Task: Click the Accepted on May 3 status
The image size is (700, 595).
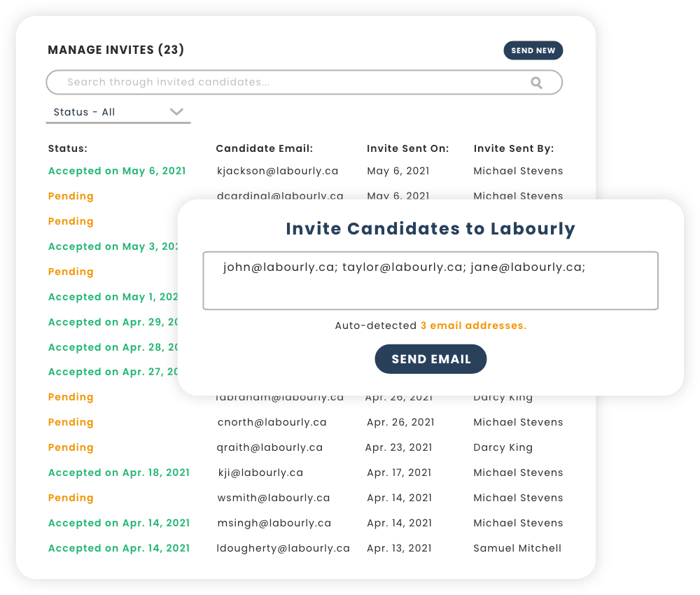Action: (113, 246)
